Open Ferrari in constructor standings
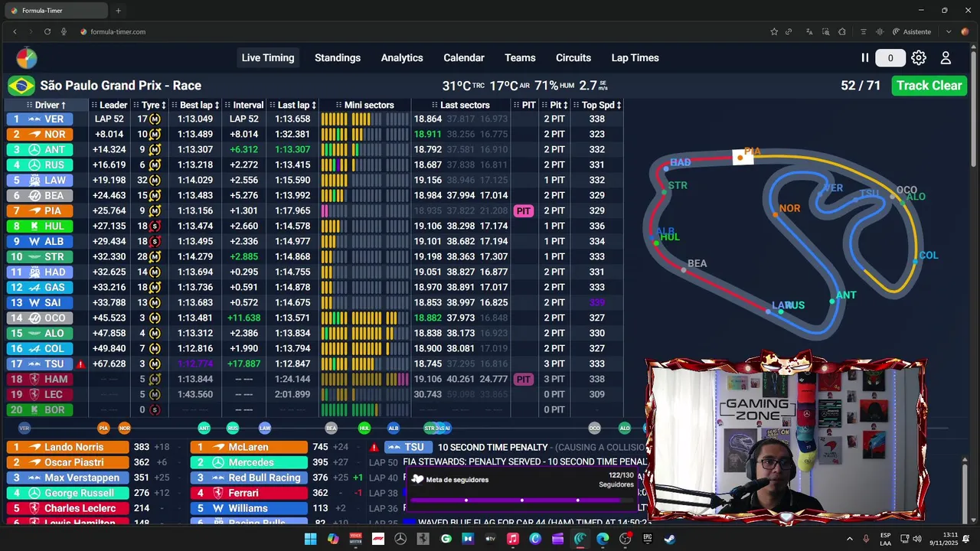This screenshot has width=980, height=551. [248, 493]
